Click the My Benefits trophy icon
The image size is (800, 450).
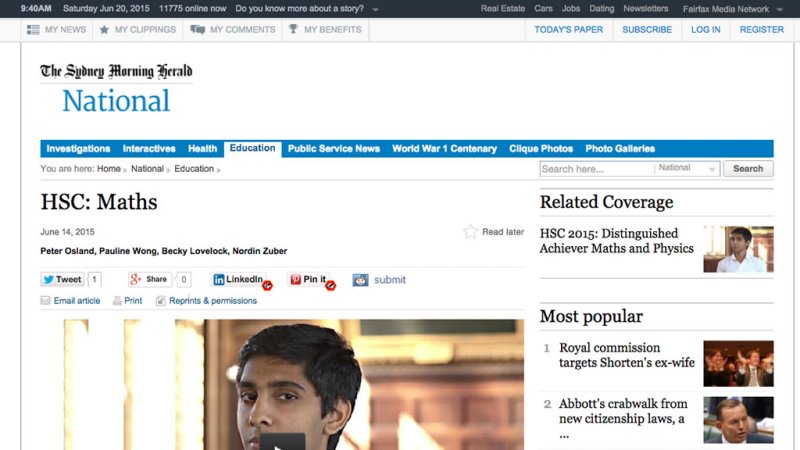click(293, 29)
